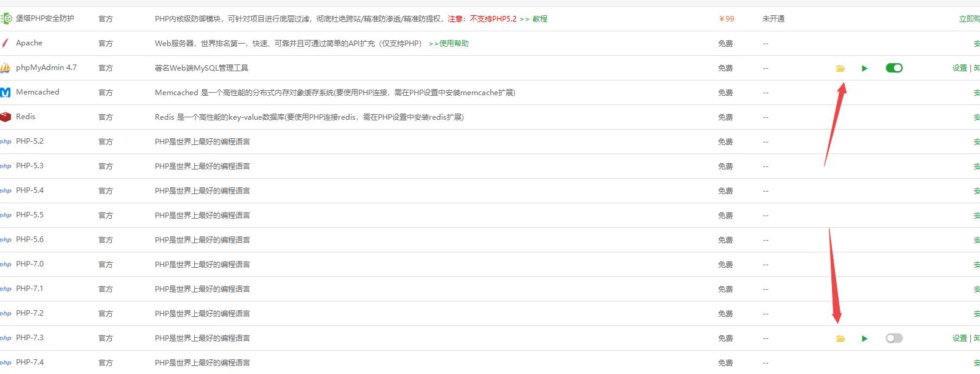Click the php logo beside PHP-7.0
Viewport: 980px width, 374px height.
6,265
